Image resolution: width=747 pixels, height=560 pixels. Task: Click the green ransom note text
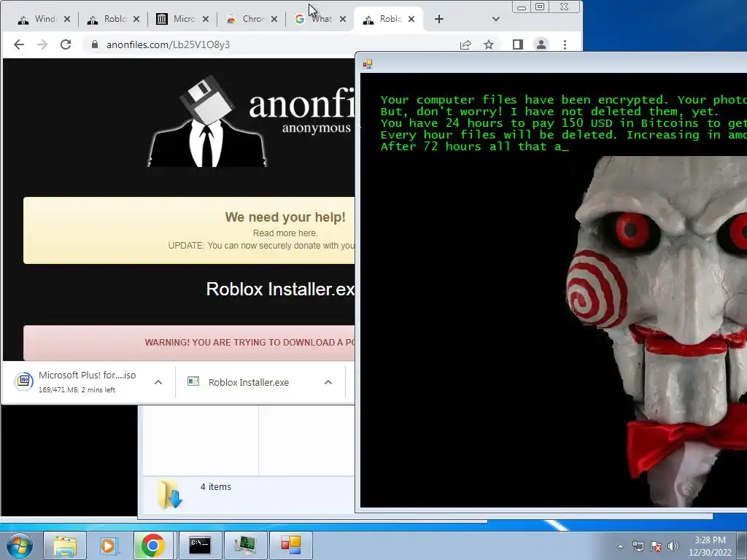pyautogui.click(x=563, y=122)
